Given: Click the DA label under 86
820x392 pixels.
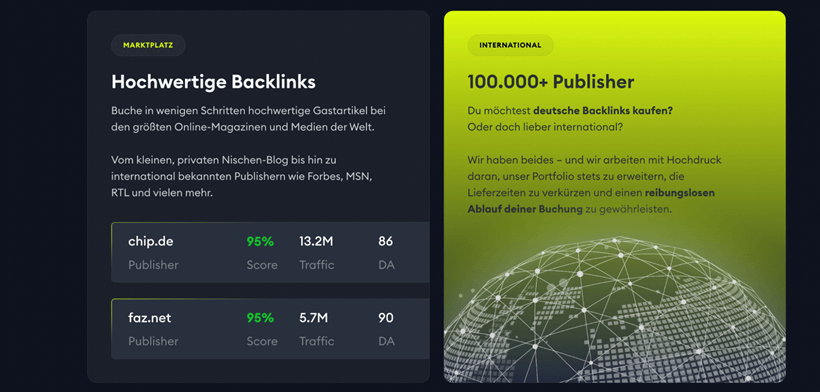Looking at the screenshot, I should coord(386,265).
